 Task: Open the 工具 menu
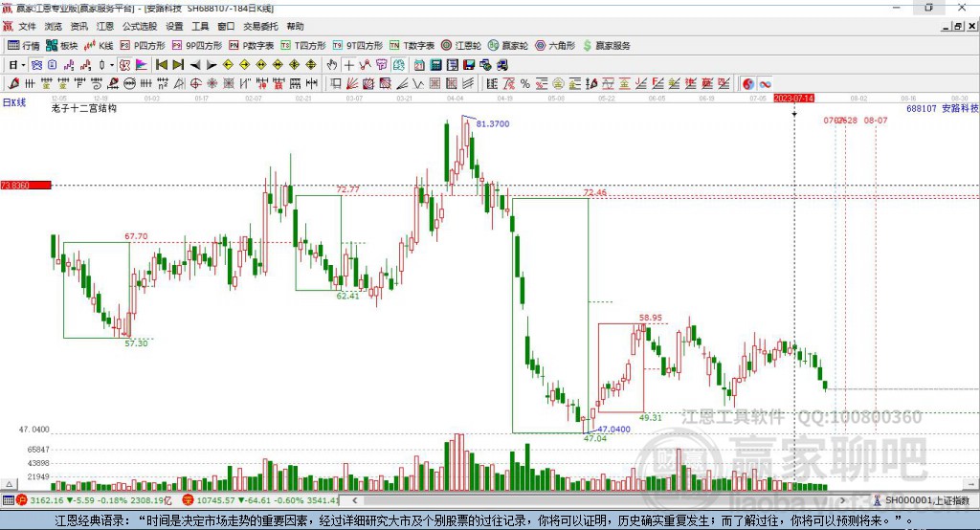point(200,26)
